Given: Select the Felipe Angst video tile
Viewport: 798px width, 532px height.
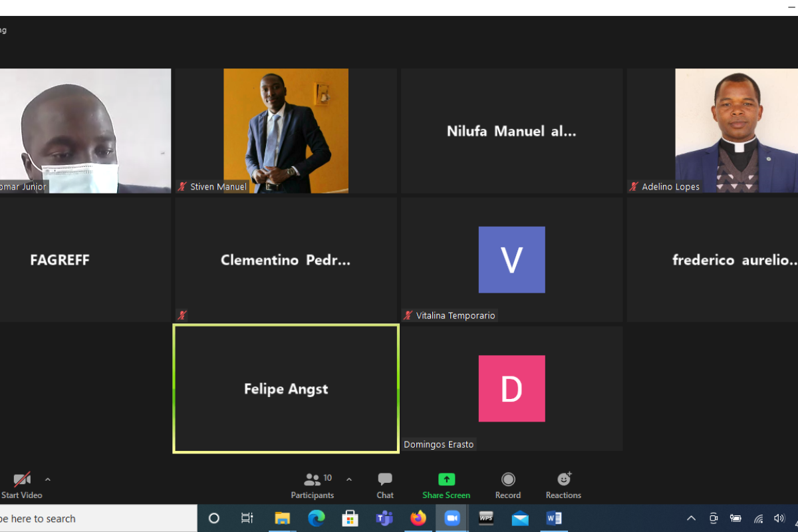Looking at the screenshot, I should tap(286, 388).
